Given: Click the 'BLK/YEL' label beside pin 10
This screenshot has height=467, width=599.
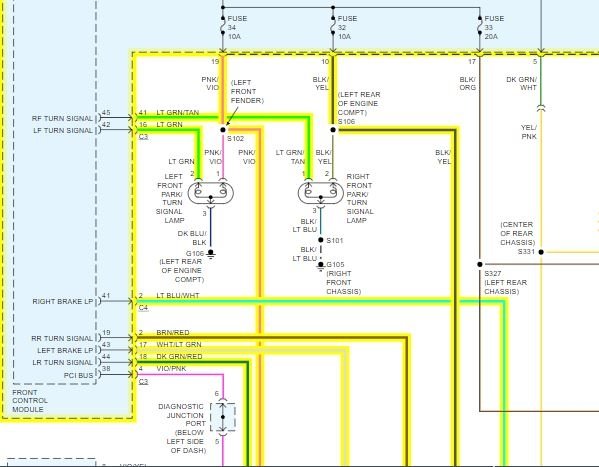Looking at the screenshot, I should point(321,83).
